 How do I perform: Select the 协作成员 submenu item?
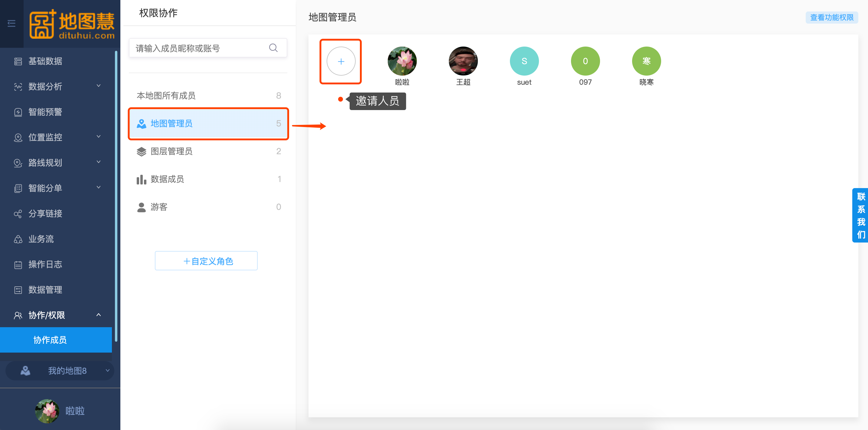[x=56, y=340]
